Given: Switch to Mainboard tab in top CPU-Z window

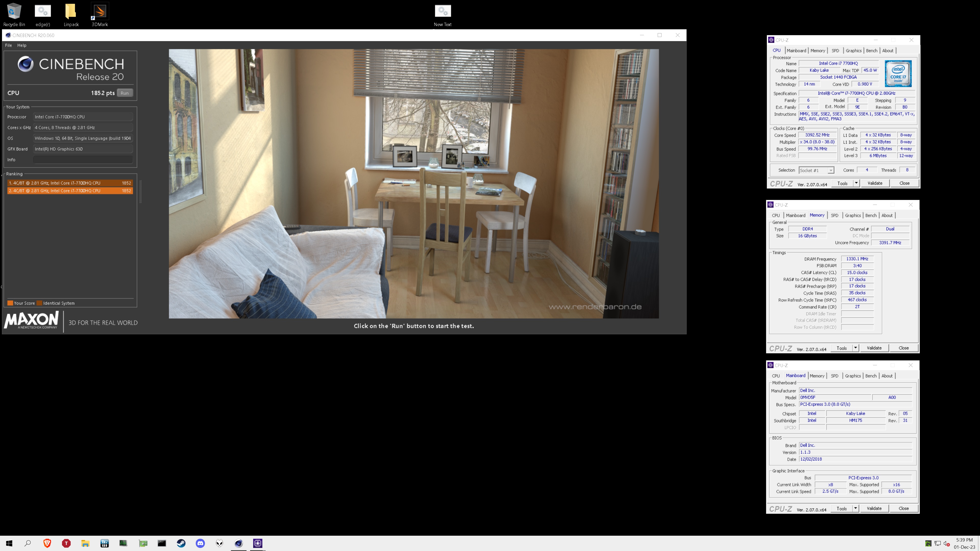Looking at the screenshot, I should tap(796, 51).
